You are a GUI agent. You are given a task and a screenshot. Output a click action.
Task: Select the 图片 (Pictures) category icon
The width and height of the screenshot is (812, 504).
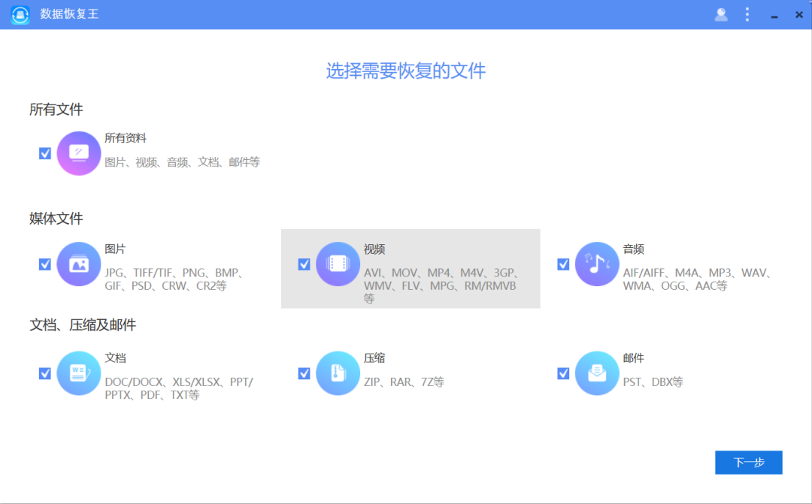pos(79,264)
